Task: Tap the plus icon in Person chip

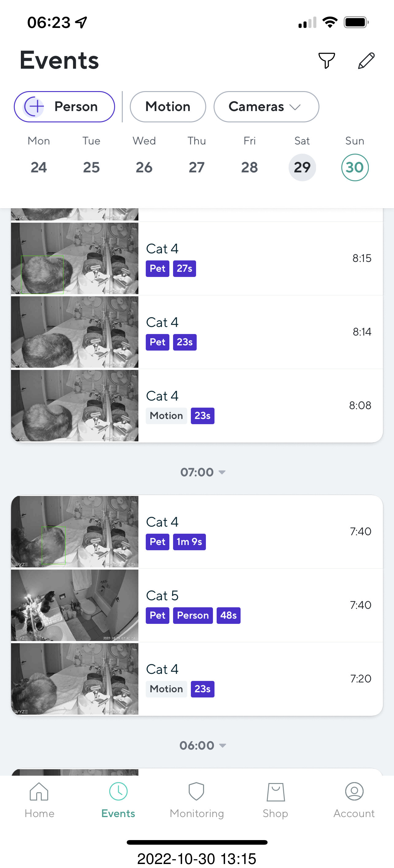Action: pyautogui.click(x=34, y=107)
